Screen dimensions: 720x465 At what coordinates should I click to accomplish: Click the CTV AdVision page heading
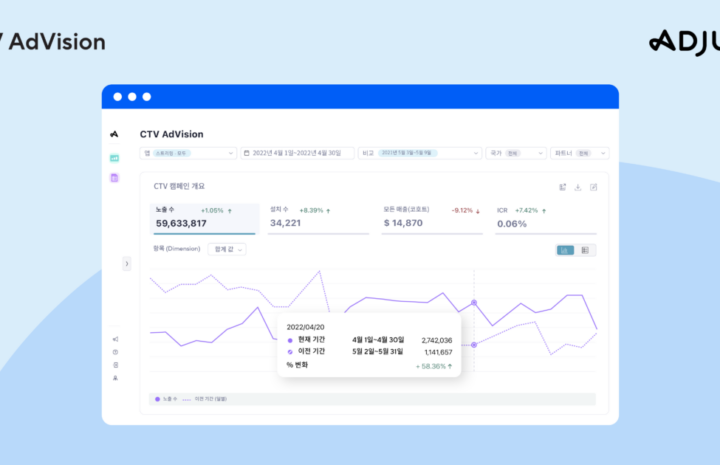tap(172, 134)
